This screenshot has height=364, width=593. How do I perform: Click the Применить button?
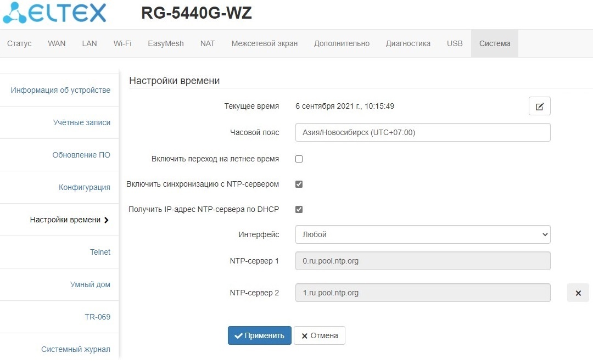click(x=259, y=335)
